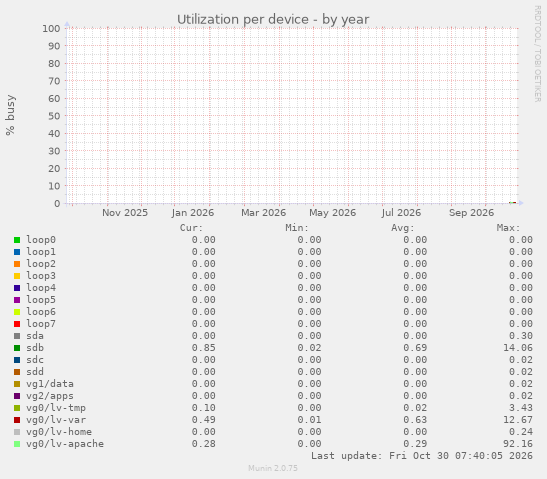The width and height of the screenshot is (547, 479).
Task: Click the May 2026 axis label
Action: pyautogui.click(x=332, y=213)
